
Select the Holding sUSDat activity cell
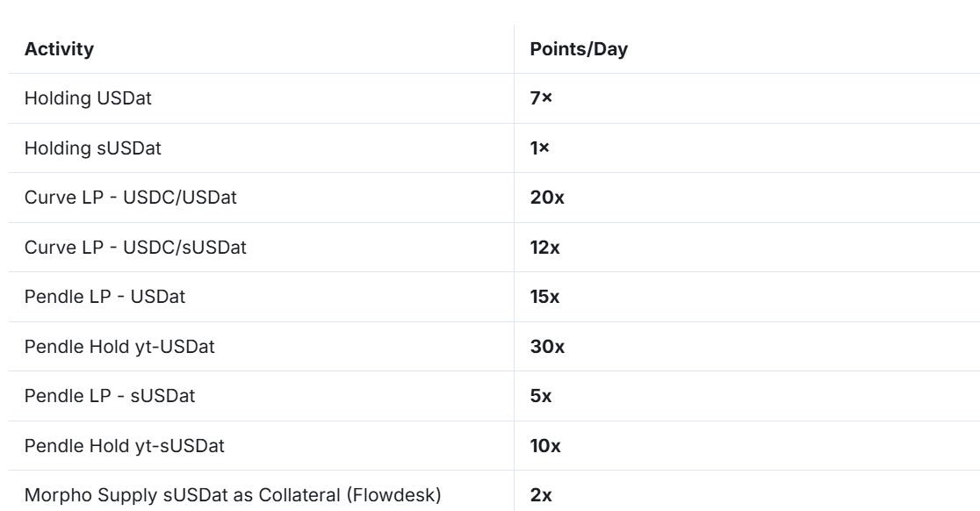point(92,148)
